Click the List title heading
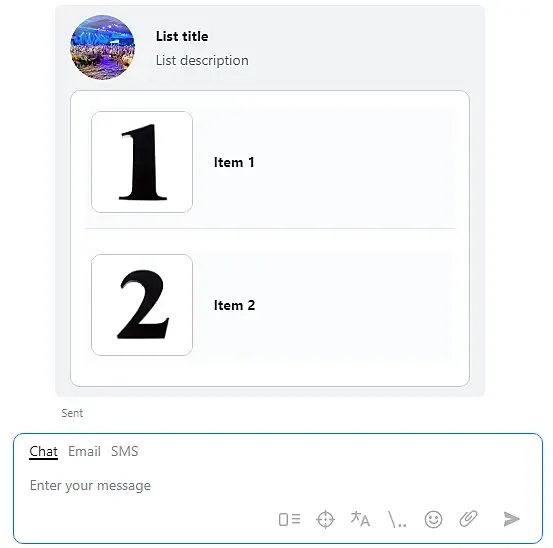Viewport: 553px width, 548px height. pyautogui.click(x=182, y=36)
